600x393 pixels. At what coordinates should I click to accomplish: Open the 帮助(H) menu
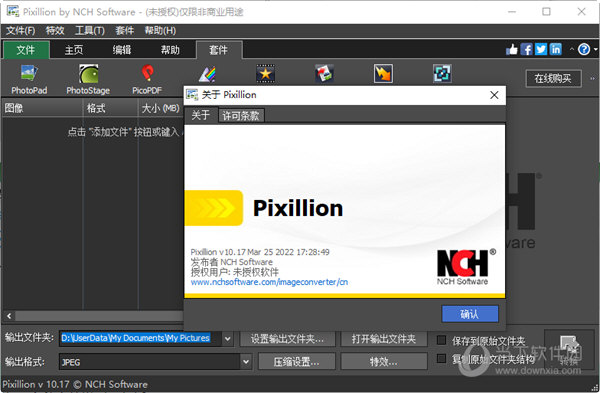[x=160, y=31]
